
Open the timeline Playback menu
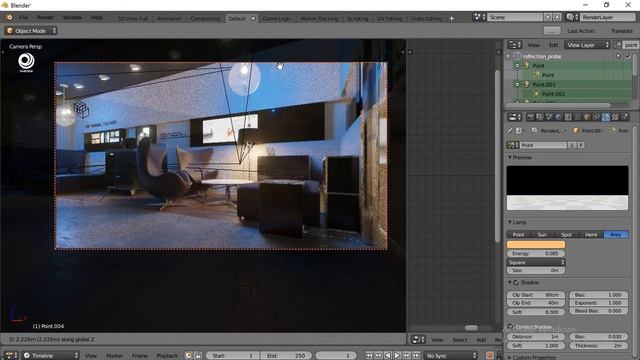tap(167, 356)
